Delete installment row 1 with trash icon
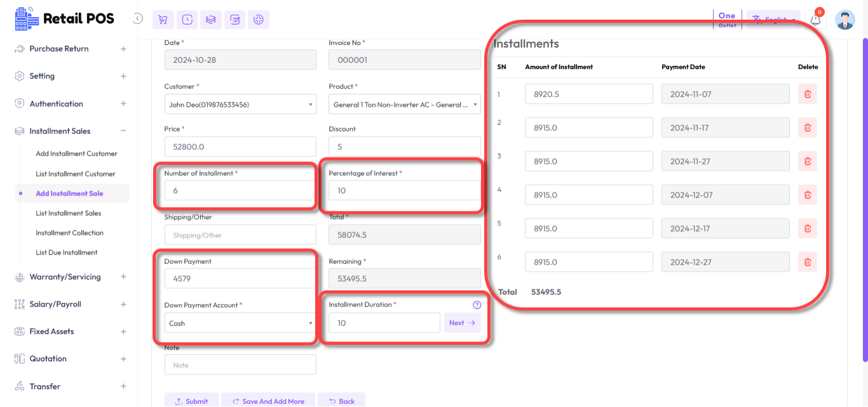This screenshot has width=868, height=407. tap(808, 94)
